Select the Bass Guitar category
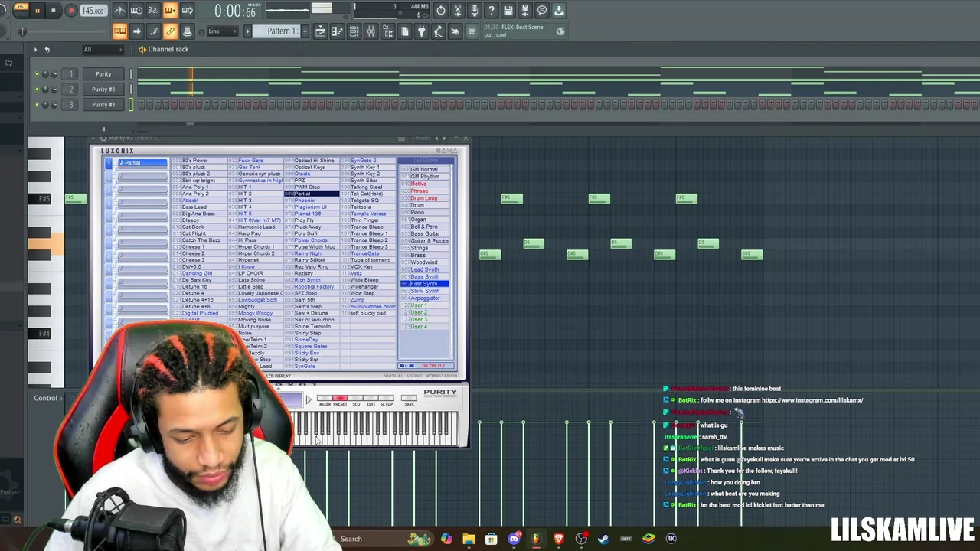Image resolution: width=980 pixels, height=551 pixels. pos(424,233)
